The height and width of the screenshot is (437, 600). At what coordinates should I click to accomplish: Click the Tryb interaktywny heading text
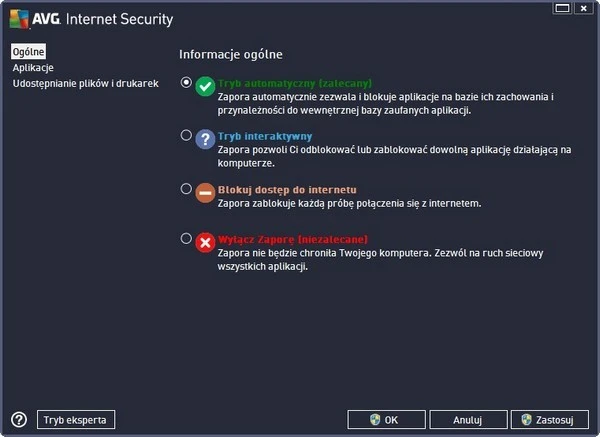[x=265, y=136]
